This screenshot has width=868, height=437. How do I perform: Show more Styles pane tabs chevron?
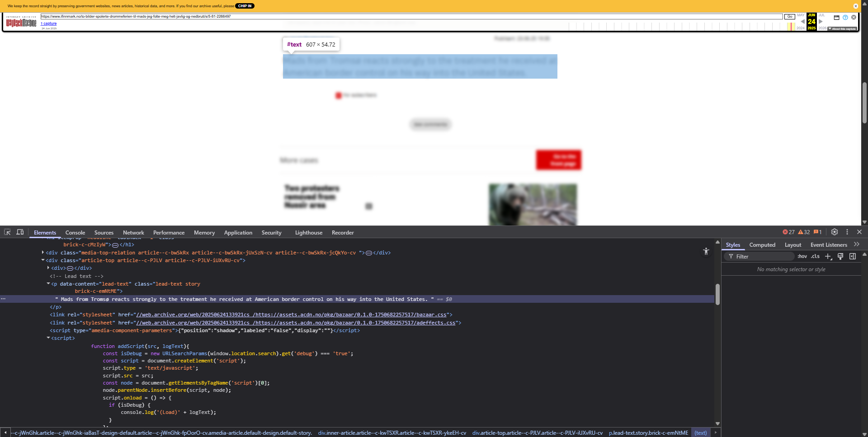[857, 244]
